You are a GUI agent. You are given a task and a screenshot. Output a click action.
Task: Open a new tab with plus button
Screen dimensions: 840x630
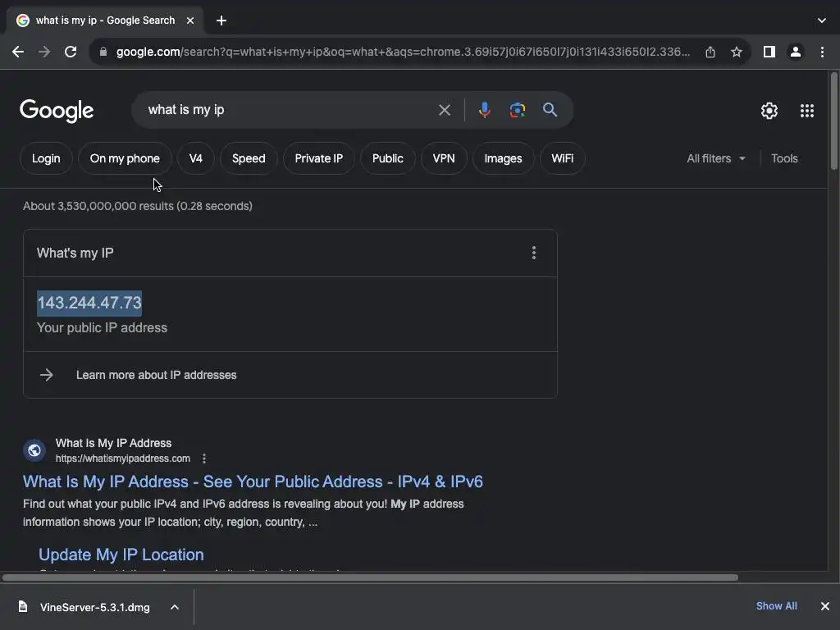221,21
